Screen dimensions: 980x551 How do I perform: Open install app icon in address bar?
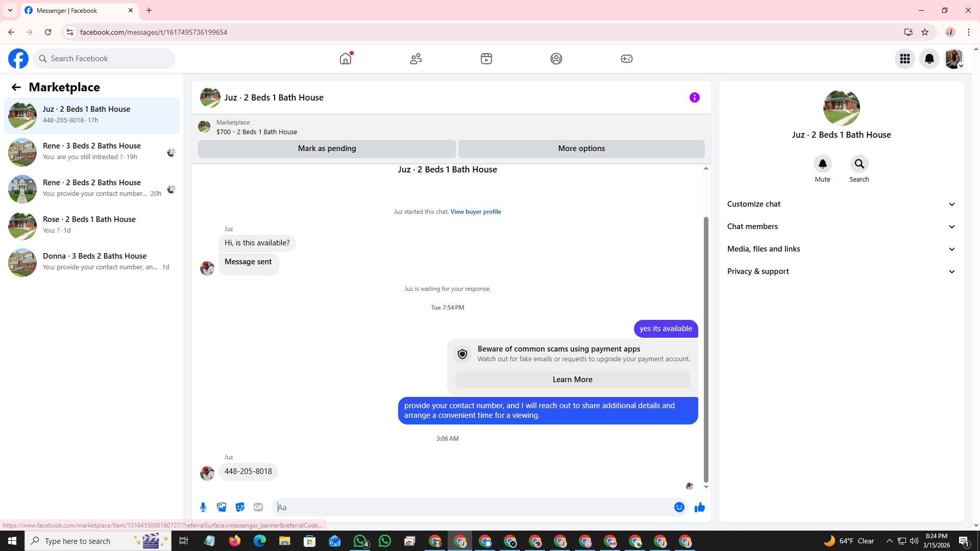[x=909, y=32]
